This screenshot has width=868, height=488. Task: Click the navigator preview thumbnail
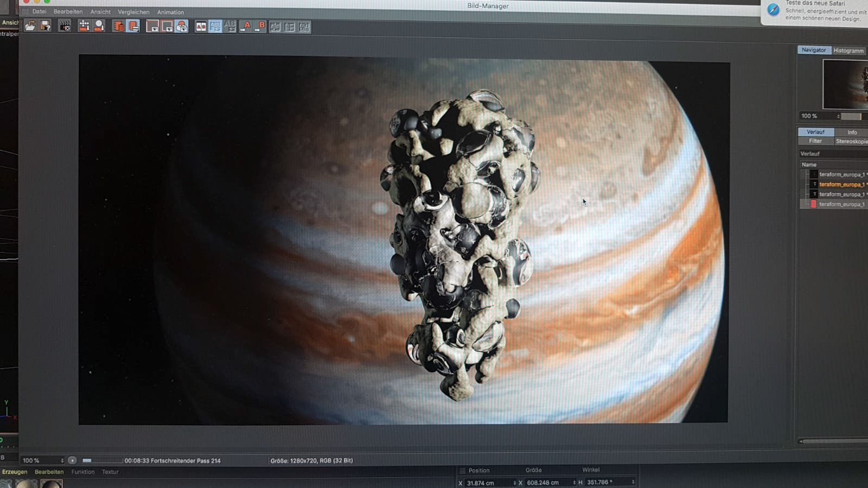pos(845,85)
